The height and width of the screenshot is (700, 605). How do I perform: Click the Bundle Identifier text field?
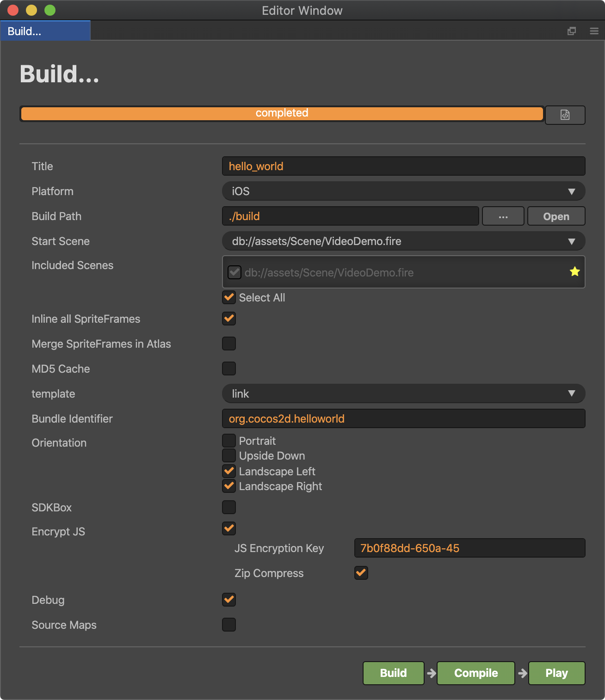coord(403,419)
